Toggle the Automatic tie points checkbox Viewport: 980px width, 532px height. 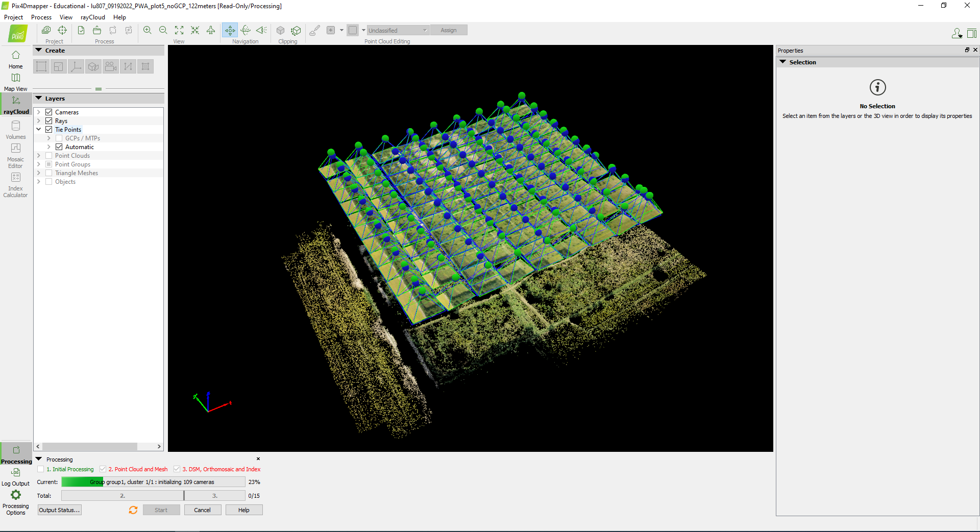(x=59, y=147)
